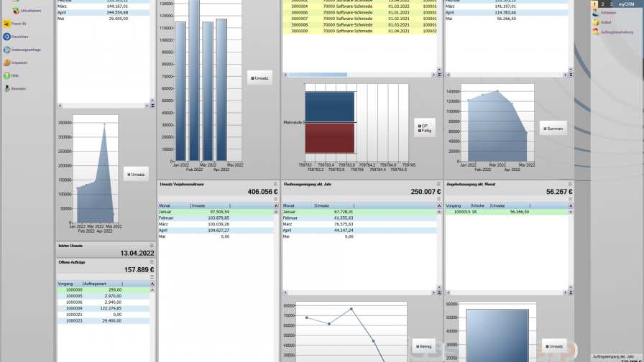Launch DocuWare from the sidebar

pos(6,37)
